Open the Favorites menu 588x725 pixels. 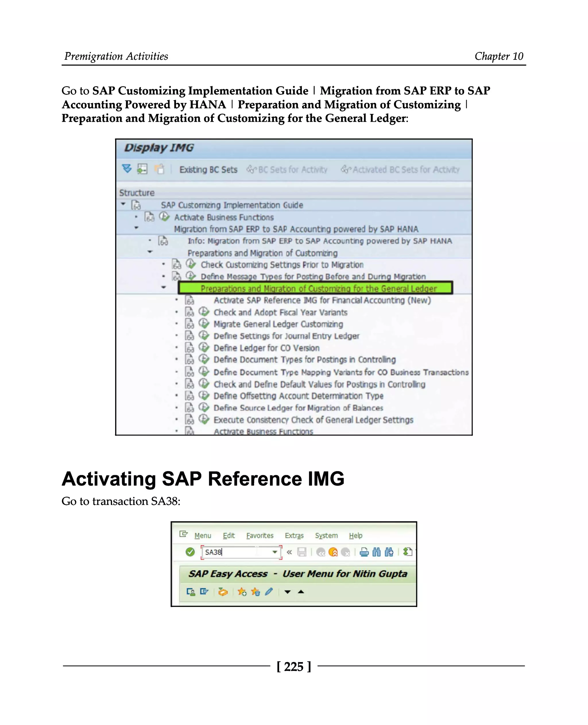pos(260,535)
